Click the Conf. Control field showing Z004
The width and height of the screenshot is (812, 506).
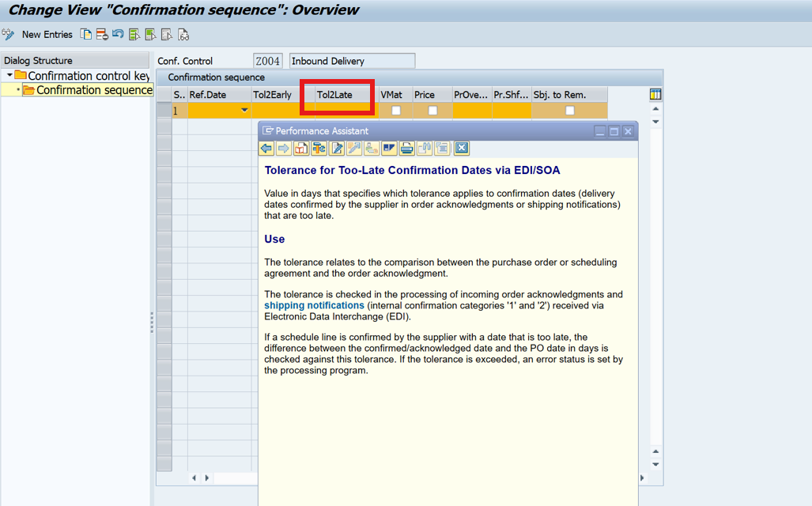click(268, 61)
